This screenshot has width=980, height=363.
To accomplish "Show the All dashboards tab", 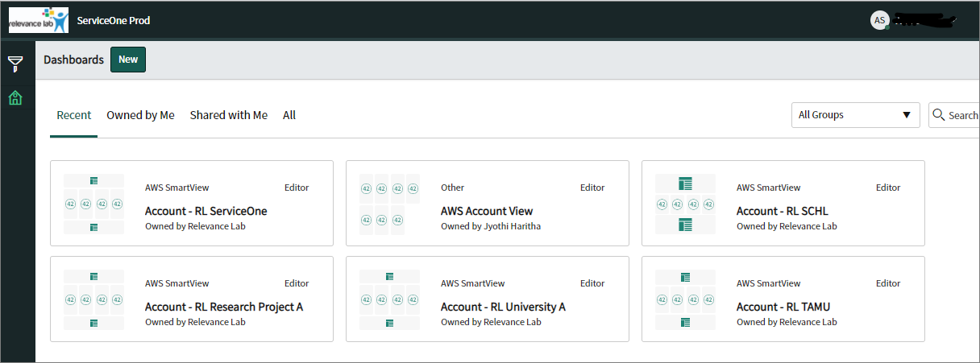I will click(x=289, y=115).
